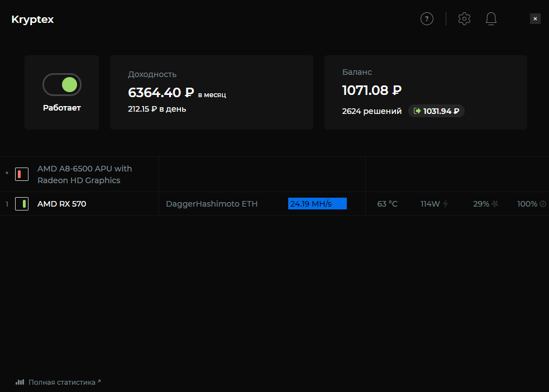Viewport: 549px width, 392px height.
Task: Toggle the AMD A8-6500 APU device indicator
Action: pos(22,174)
